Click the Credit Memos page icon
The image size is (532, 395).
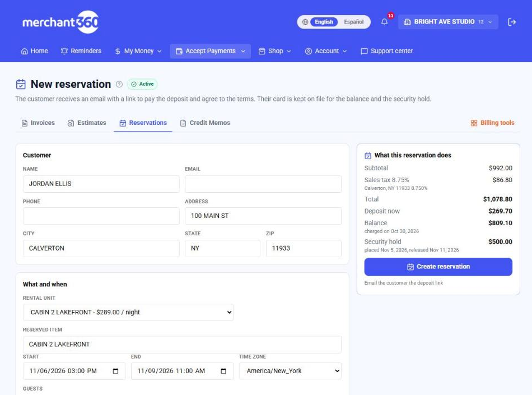[183, 123]
